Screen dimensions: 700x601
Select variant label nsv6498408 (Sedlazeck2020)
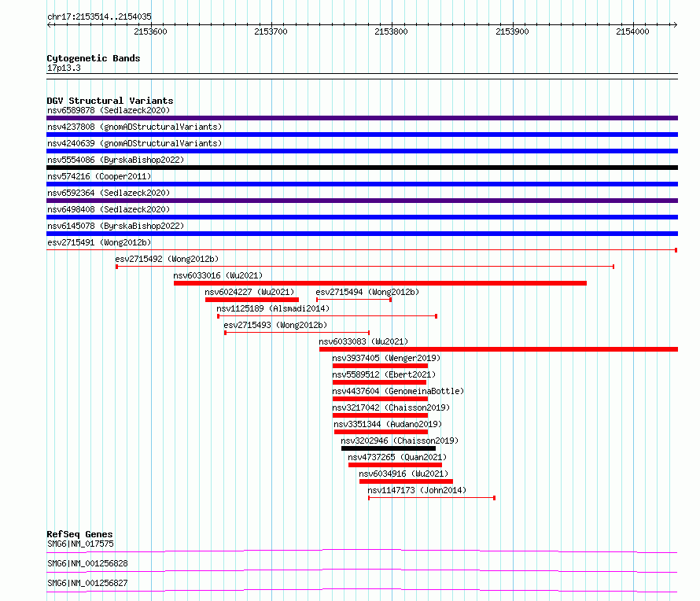click(x=109, y=209)
